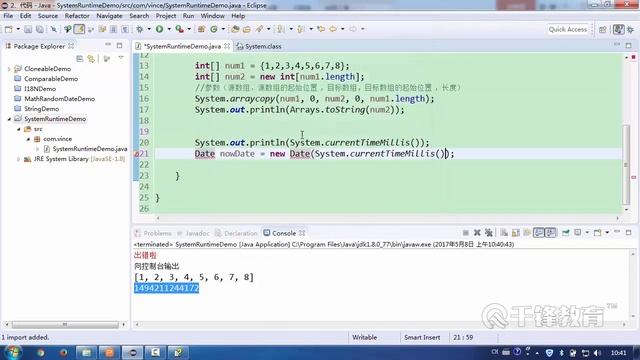This screenshot has width=640, height=360.
Task: Click the New Java Package icon
Action: (201, 29)
